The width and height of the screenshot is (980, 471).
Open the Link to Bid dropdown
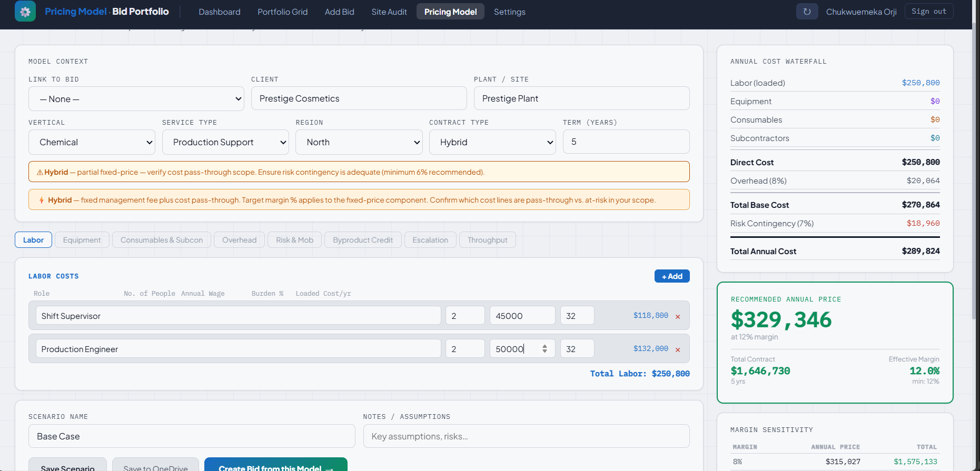coord(136,99)
